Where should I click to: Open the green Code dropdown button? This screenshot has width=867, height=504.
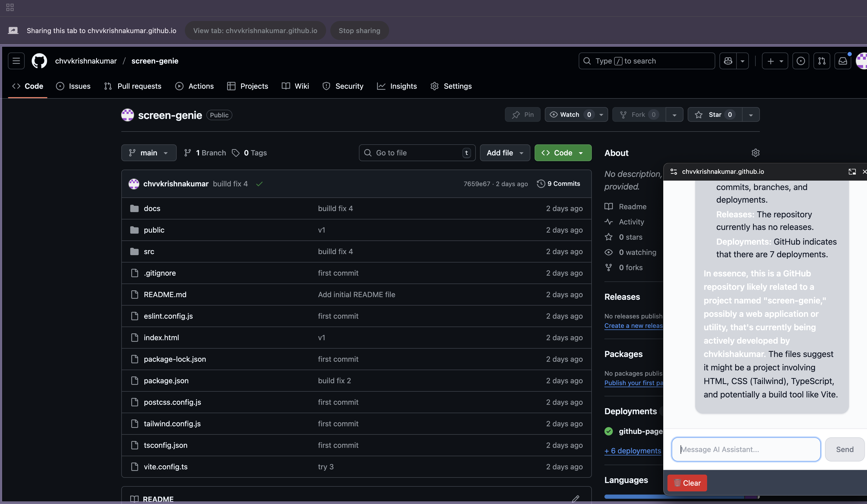563,153
